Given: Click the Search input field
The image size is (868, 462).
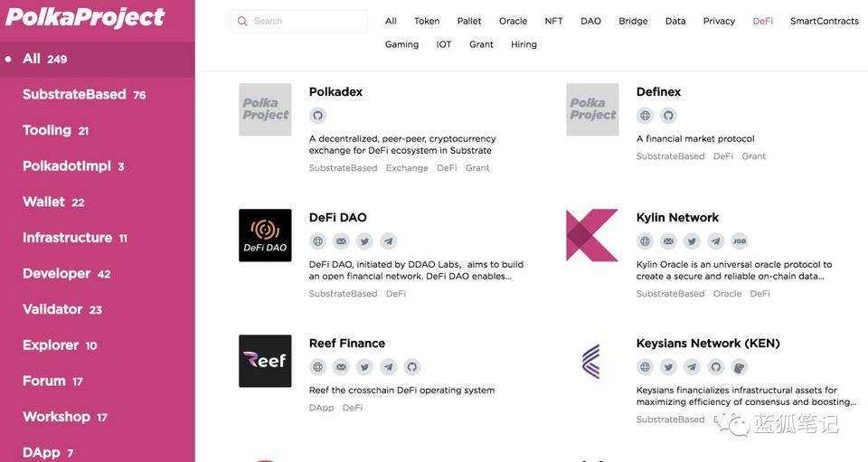Looking at the screenshot, I should point(298,21).
